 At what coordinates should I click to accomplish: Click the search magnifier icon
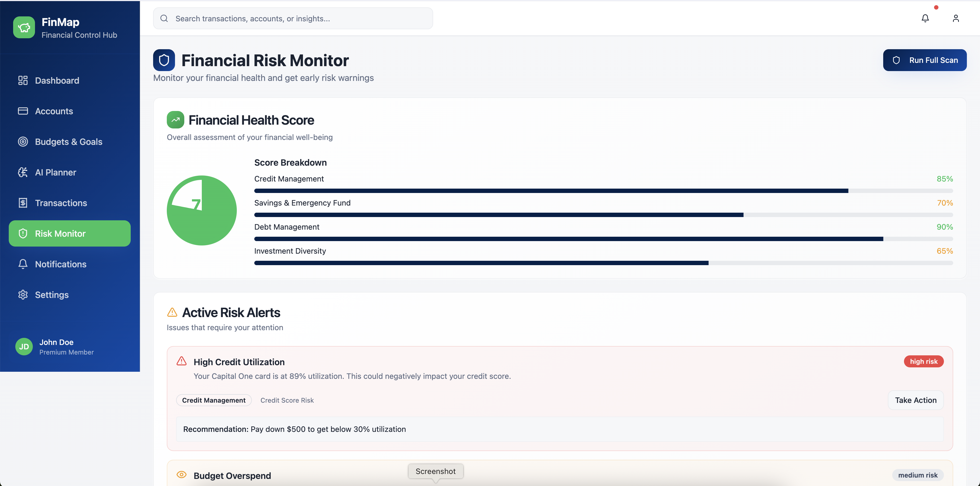[x=164, y=18]
